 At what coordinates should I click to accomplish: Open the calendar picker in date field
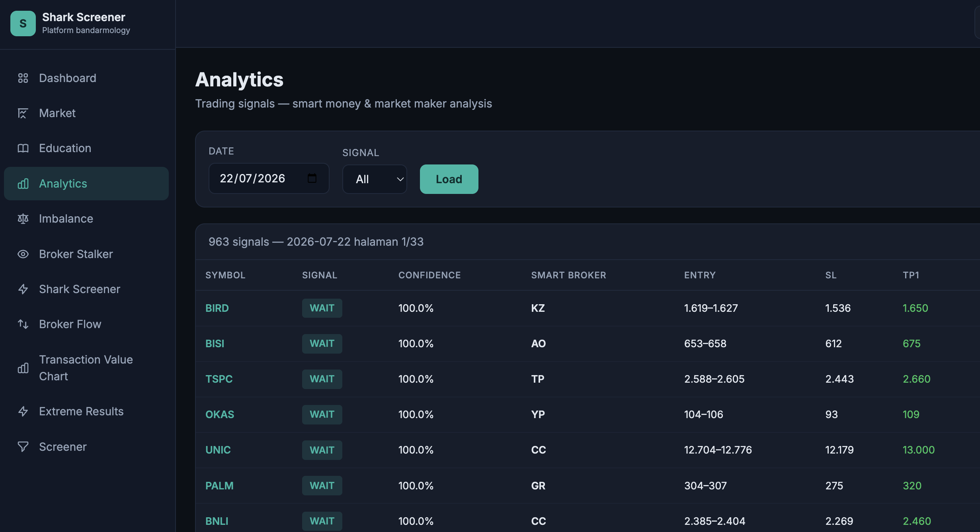coord(312,178)
